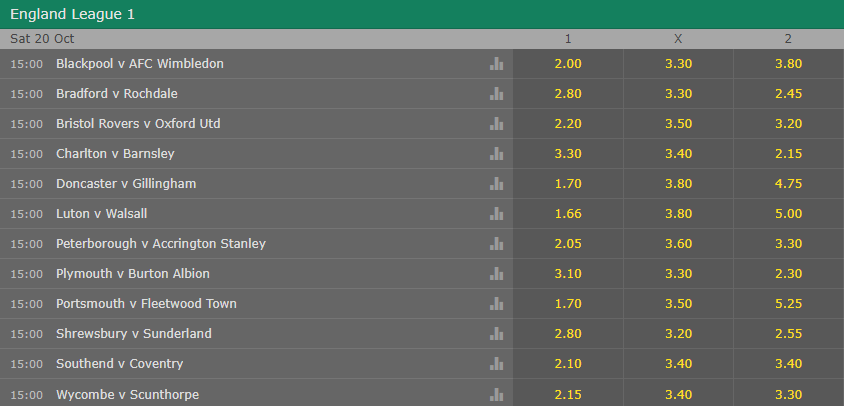The width and height of the screenshot is (844, 406).
Task: View stats icon for Charlton v Barnsley
Action: 496,153
